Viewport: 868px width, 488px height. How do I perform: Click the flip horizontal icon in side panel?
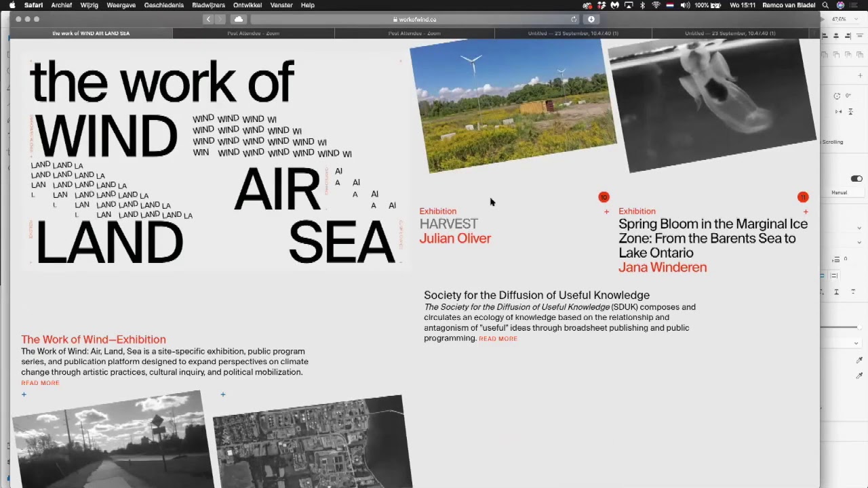839,111
